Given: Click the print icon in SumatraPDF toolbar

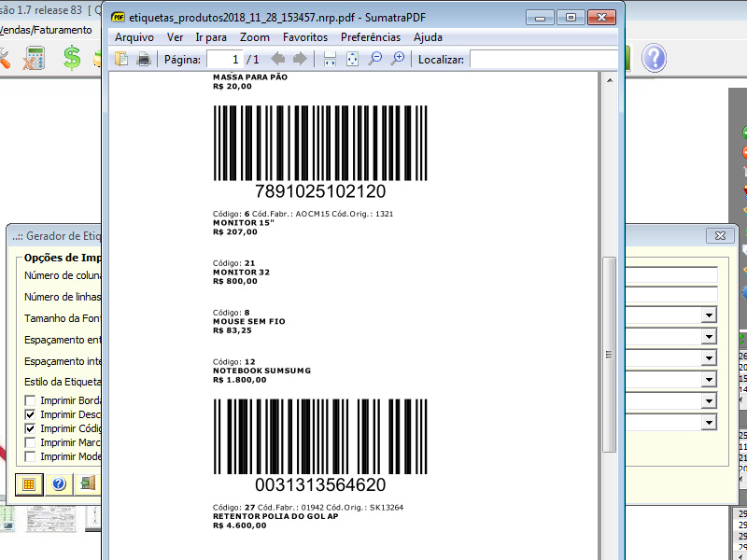Looking at the screenshot, I should click(144, 59).
